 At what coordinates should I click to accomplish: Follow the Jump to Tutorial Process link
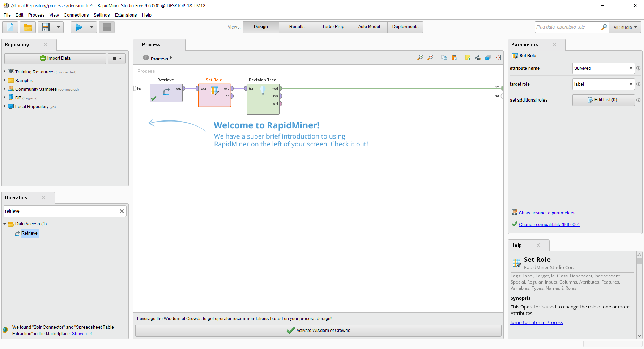(x=537, y=323)
